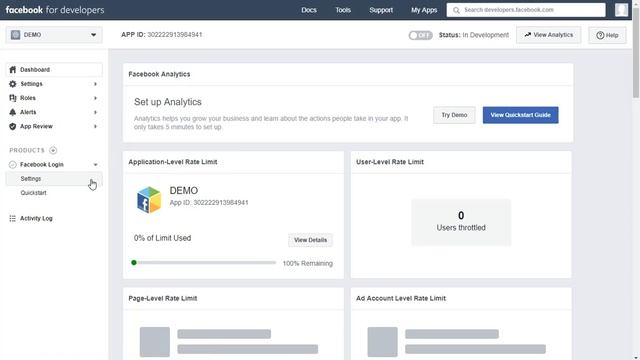640x360 pixels.
Task: Click the Roles icon in sidebar
Action: [13, 98]
